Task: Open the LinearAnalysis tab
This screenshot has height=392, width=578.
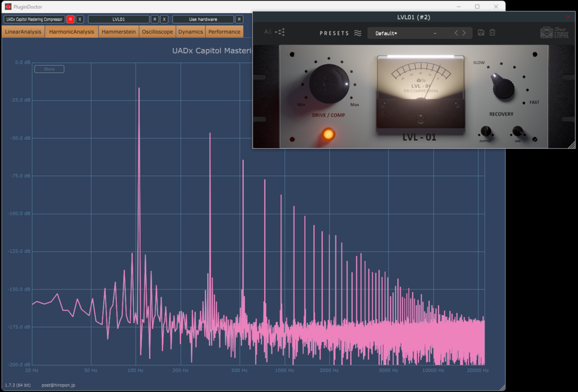Action: (x=23, y=32)
